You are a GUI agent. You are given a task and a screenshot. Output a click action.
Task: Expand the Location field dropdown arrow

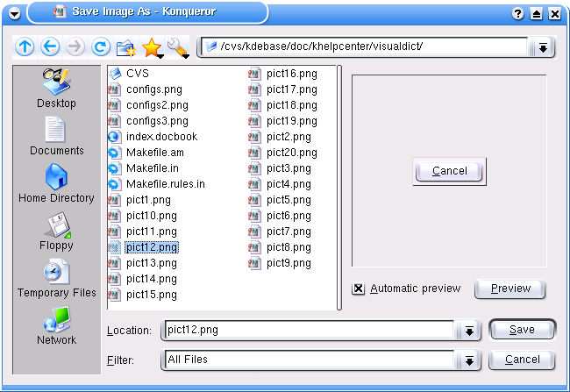tap(470, 331)
